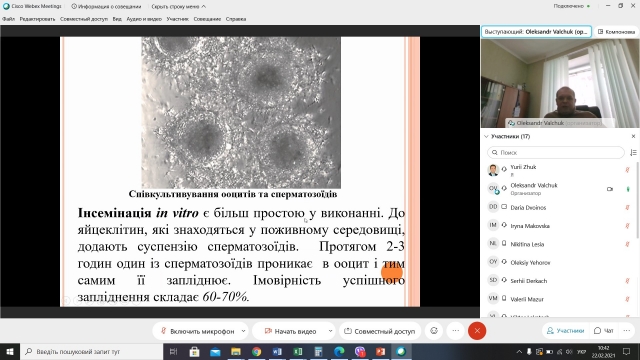The image size is (640, 360).
Task: Open the participant list sort options icon
Action: (x=633, y=152)
